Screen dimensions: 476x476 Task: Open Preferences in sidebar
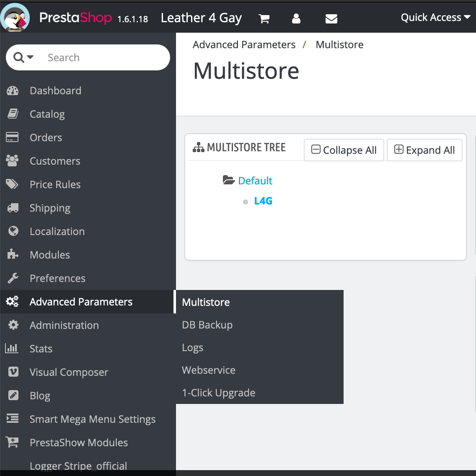click(x=58, y=278)
